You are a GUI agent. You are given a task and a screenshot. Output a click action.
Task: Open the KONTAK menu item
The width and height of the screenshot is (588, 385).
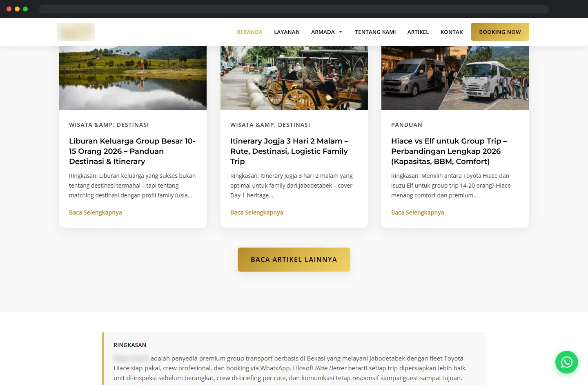[x=452, y=32]
